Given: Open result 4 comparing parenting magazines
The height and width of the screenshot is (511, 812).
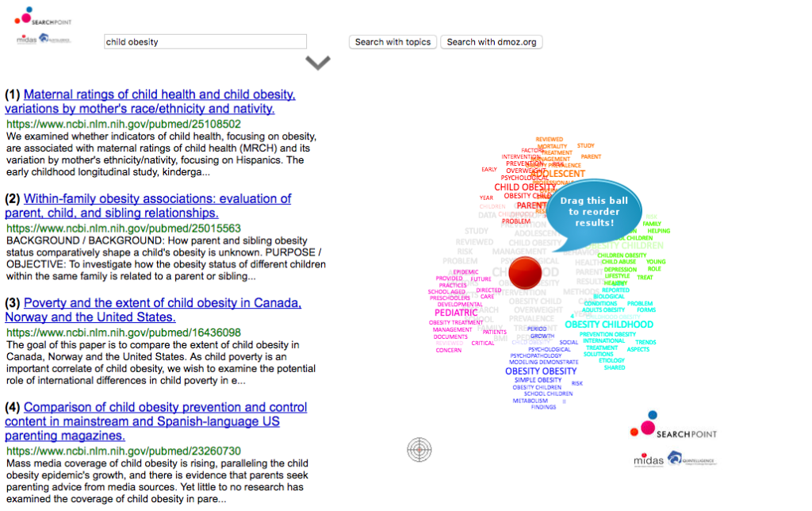Looking at the screenshot, I should point(156,421).
